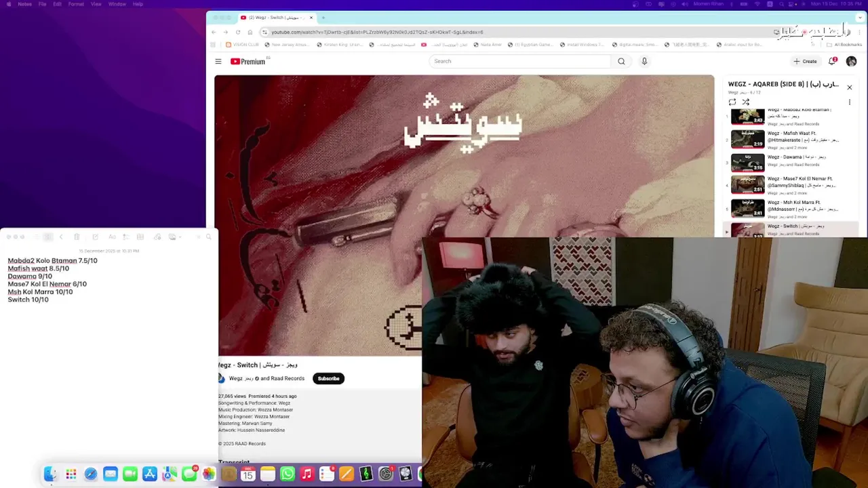
Task: Open Safari from the Dock
Action: click(90, 474)
